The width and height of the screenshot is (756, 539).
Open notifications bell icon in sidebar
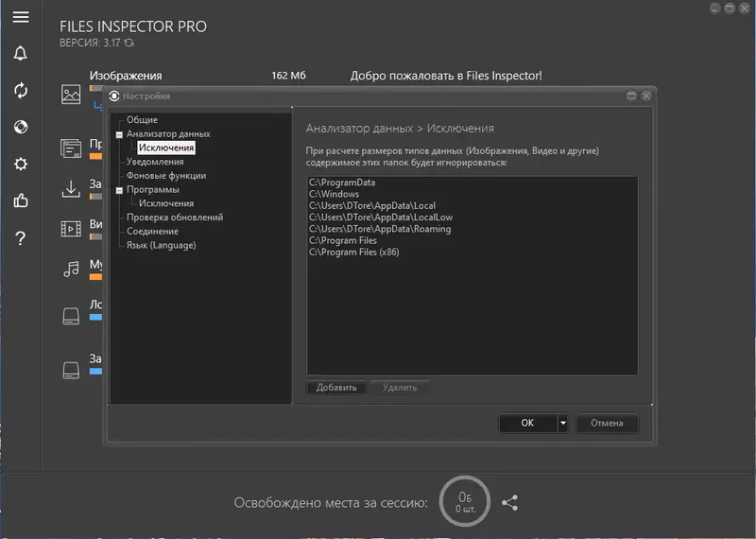(x=20, y=53)
